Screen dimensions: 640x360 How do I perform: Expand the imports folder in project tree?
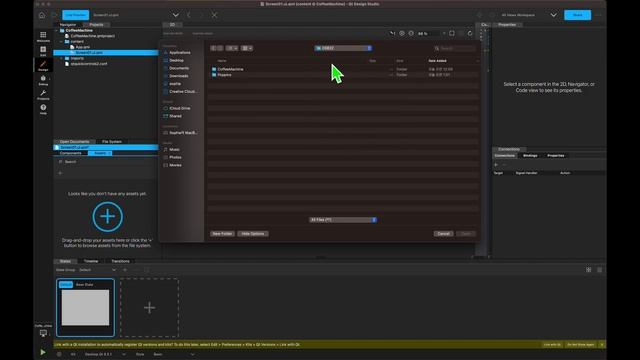(x=62, y=58)
